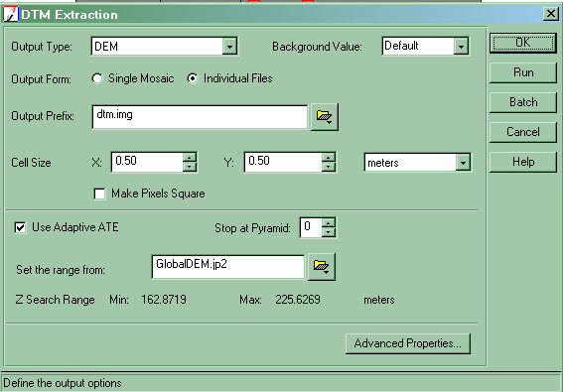Open the Background Value dropdown
563x392 pixels.
(461, 47)
